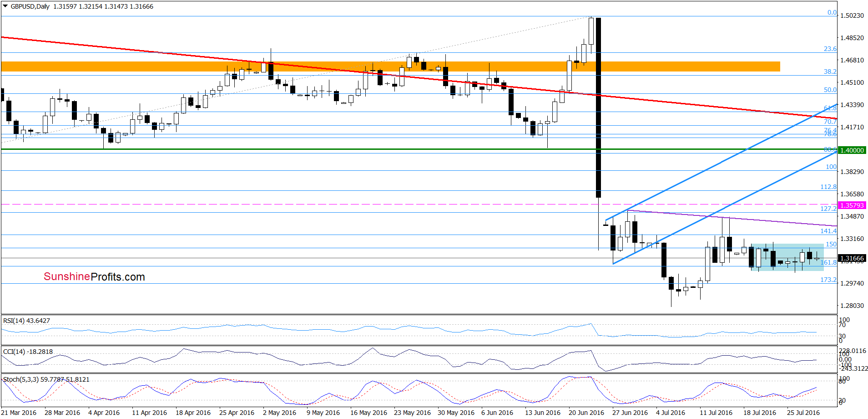The image size is (868, 419).
Task: Click the 1.50230 price axis label
Action: tap(852, 15)
